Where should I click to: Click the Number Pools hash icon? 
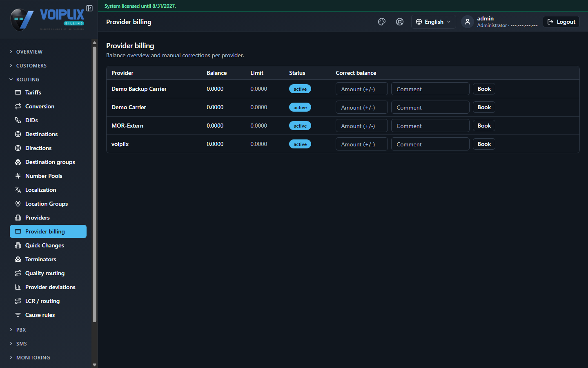[x=18, y=176]
